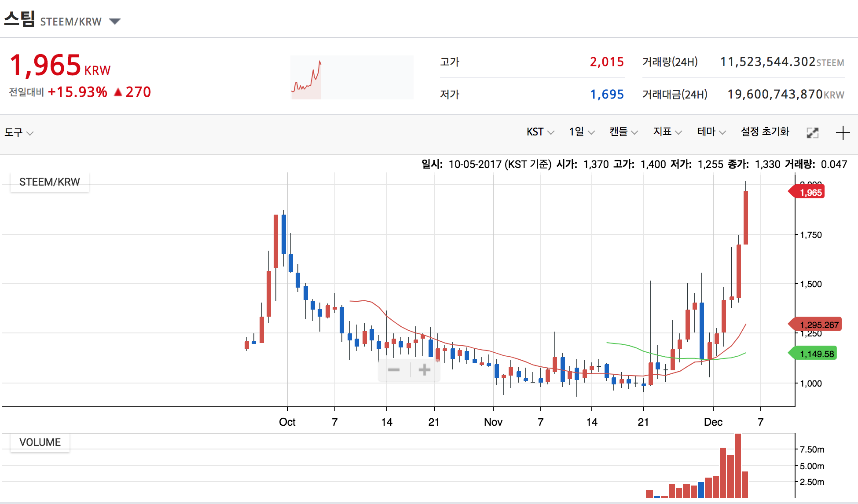Open the 테마 theme dropdown

coord(711,132)
